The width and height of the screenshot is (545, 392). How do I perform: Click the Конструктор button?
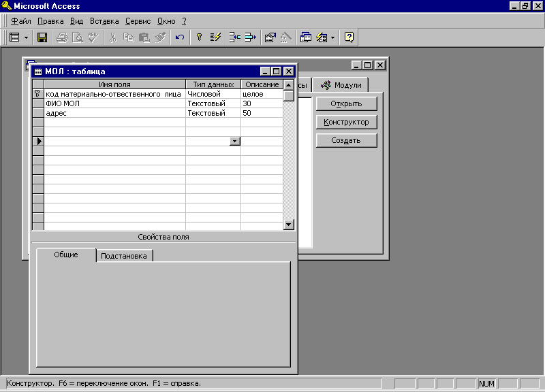[346, 122]
